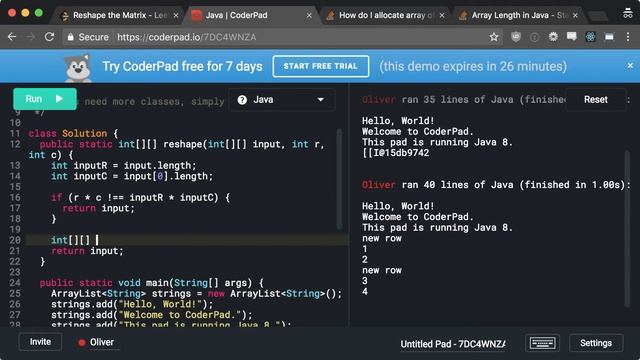Edit the Untitled Pad title

453,344
